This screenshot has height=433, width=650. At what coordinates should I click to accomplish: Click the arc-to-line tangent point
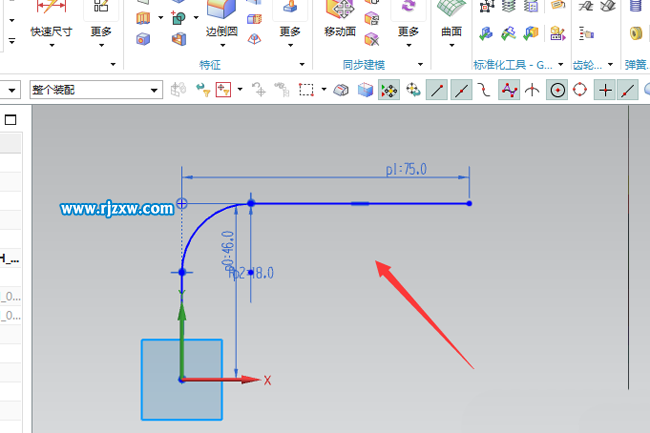(251, 203)
